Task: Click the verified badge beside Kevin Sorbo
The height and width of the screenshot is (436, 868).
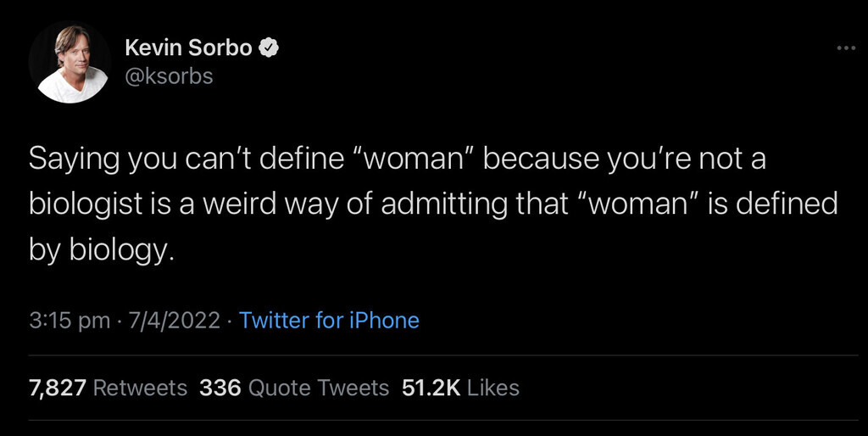Action: click(270, 48)
